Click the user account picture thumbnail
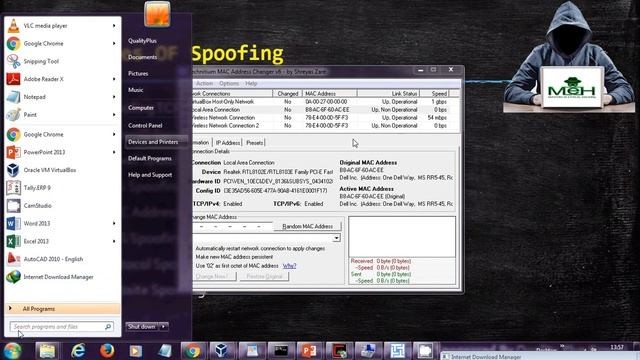This screenshot has height=360, width=640. click(157, 14)
